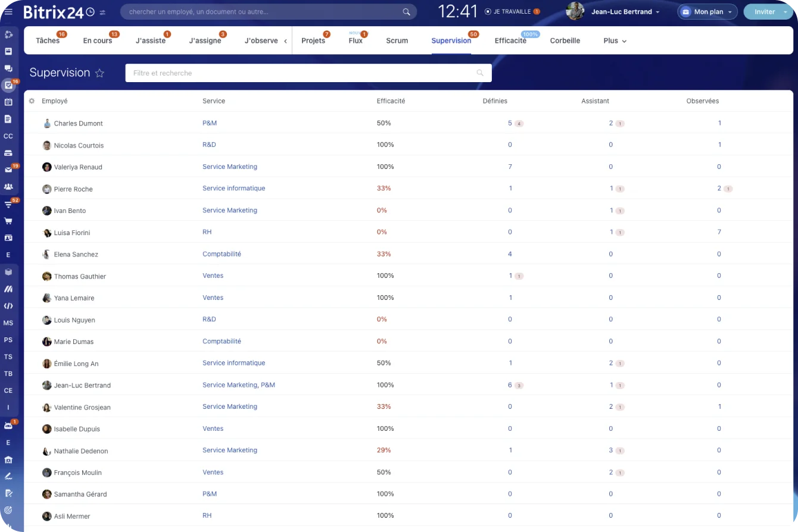Open the Calendar icon in the sidebar
Viewport: 798px width, 532px height.
point(8,102)
